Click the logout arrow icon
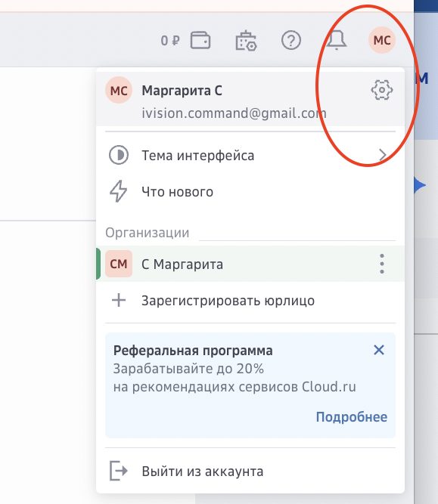Image resolution: width=438 pixels, height=504 pixels. [x=119, y=471]
